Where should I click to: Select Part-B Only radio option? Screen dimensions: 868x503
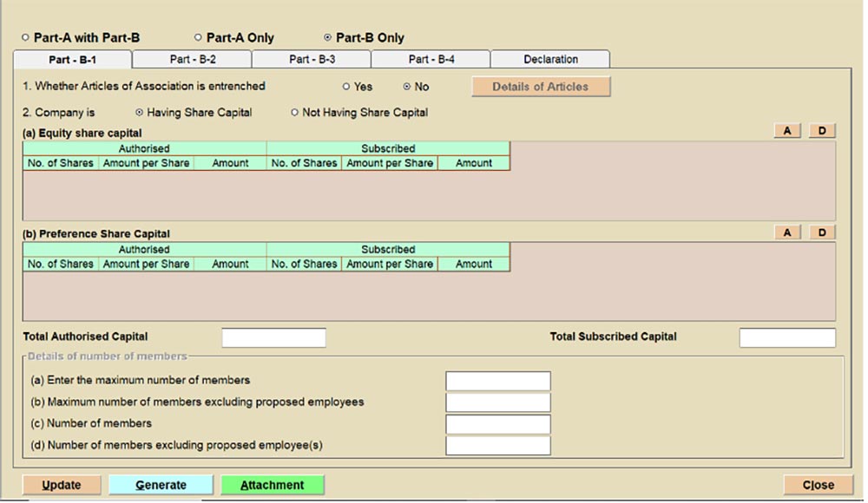[327, 38]
